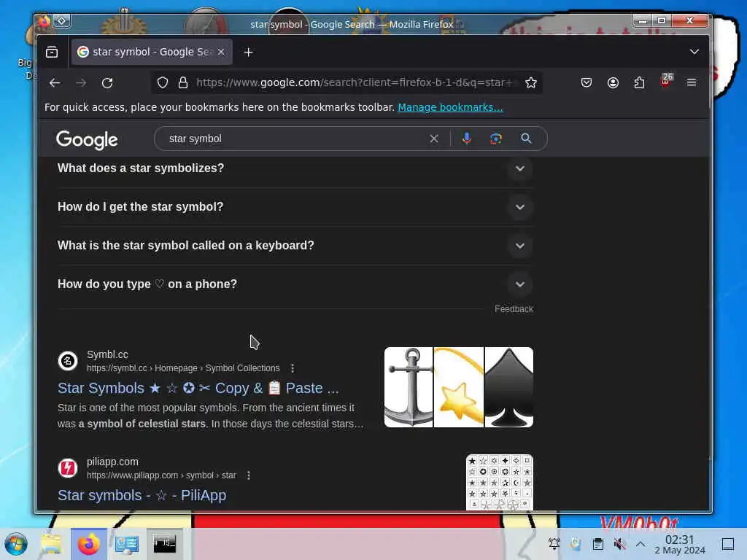Click show desktop button in taskbar
747x560 pixels.
pyautogui.click(x=728, y=544)
